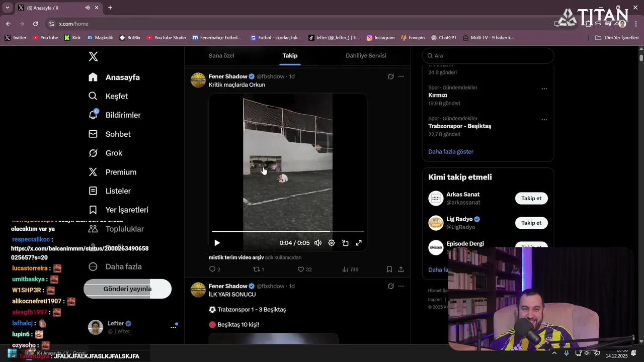Click Daha fazla göster under trends

coord(451,151)
